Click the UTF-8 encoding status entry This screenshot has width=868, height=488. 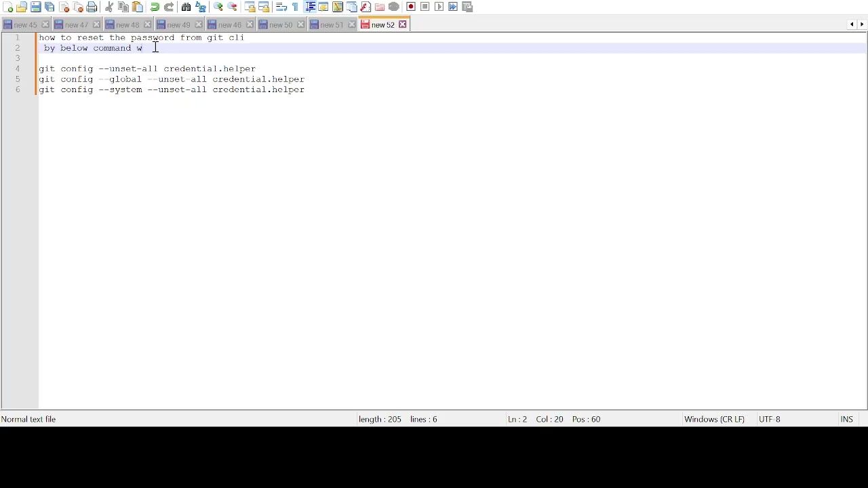[769, 420]
